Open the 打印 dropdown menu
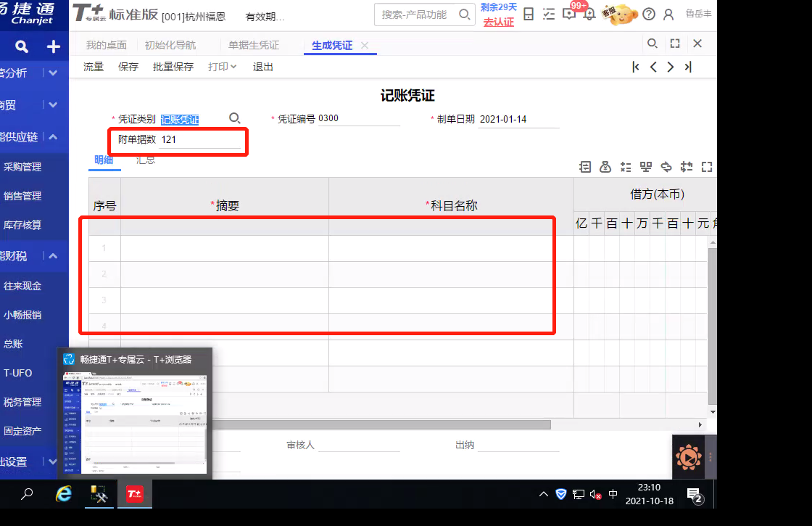 click(x=222, y=67)
